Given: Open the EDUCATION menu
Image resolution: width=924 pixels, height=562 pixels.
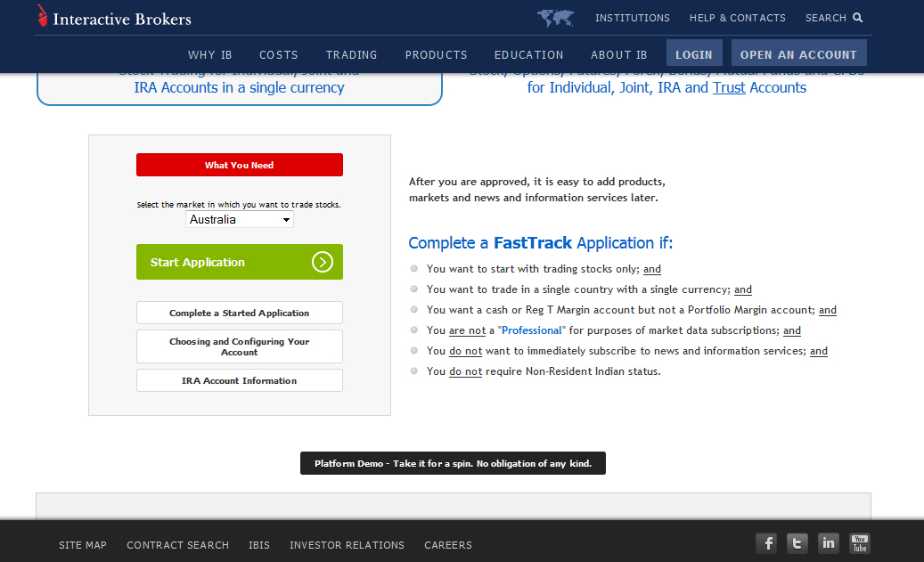Looking at the screenshot, I should tap(529, 55).
